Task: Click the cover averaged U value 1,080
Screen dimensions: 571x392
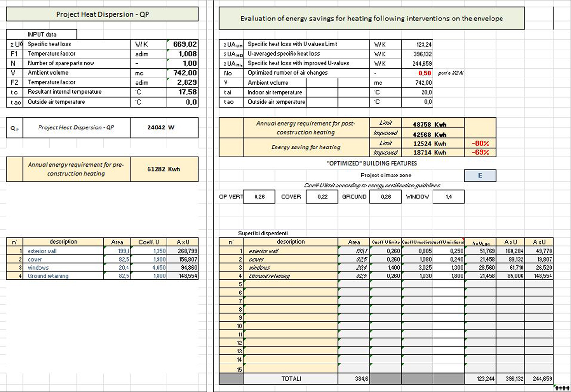Action: (x=417, y=259)
